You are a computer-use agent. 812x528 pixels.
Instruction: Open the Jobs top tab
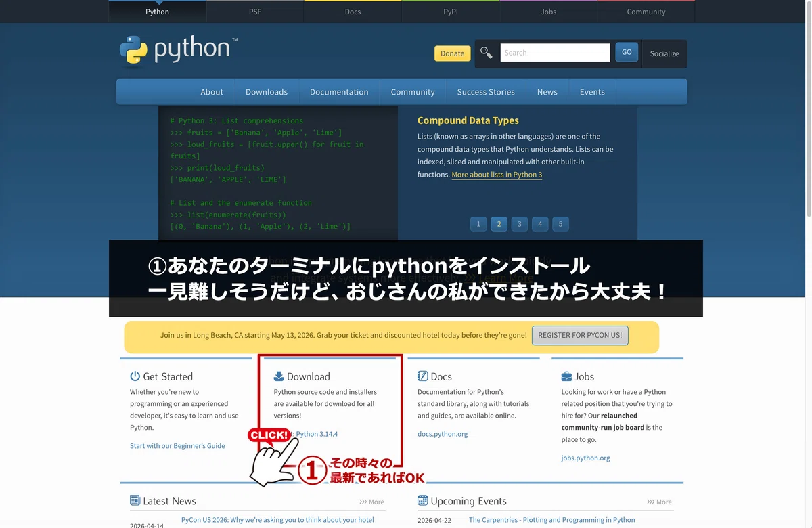click(x=548, y=12)
